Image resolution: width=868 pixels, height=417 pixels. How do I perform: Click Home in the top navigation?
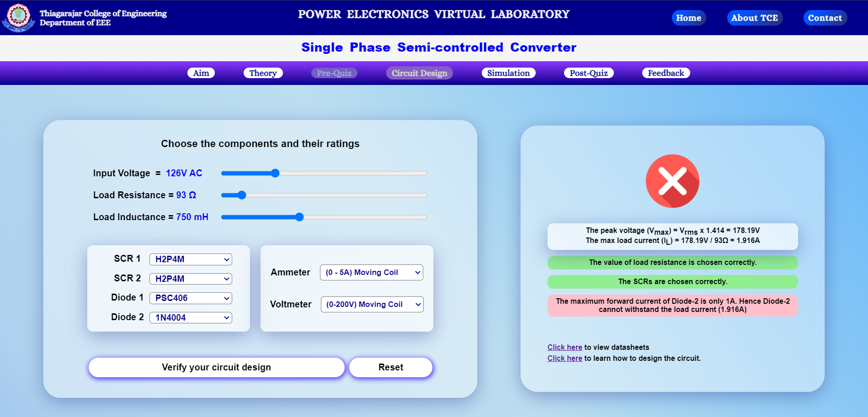click(x=688, y=18)
